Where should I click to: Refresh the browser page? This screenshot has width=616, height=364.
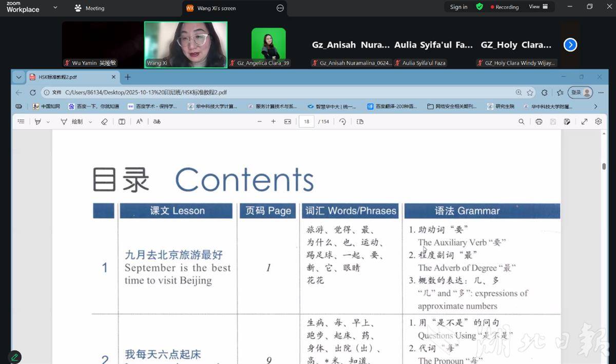[x=33, y=92]
